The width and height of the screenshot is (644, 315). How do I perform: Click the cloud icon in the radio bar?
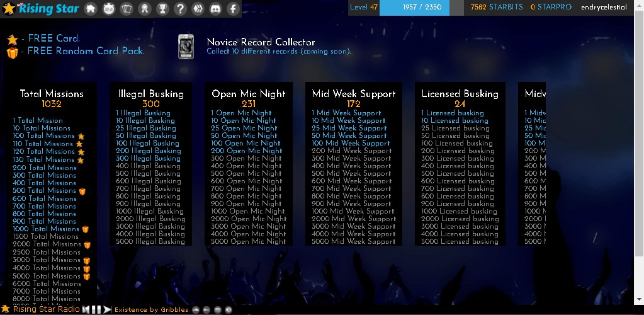(196, 310)
